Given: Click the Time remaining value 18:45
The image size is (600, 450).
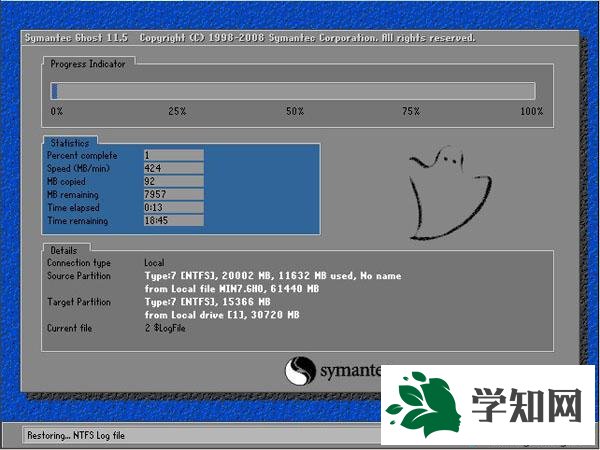Looking at the screenshot, I should (x=174, y=220).
